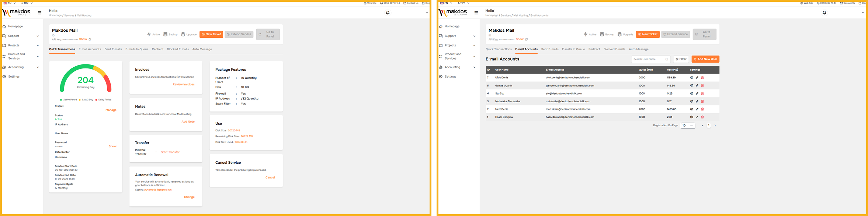
Task: Click Cancel link in Cancel Service card
Action: [x=270, y=178]
